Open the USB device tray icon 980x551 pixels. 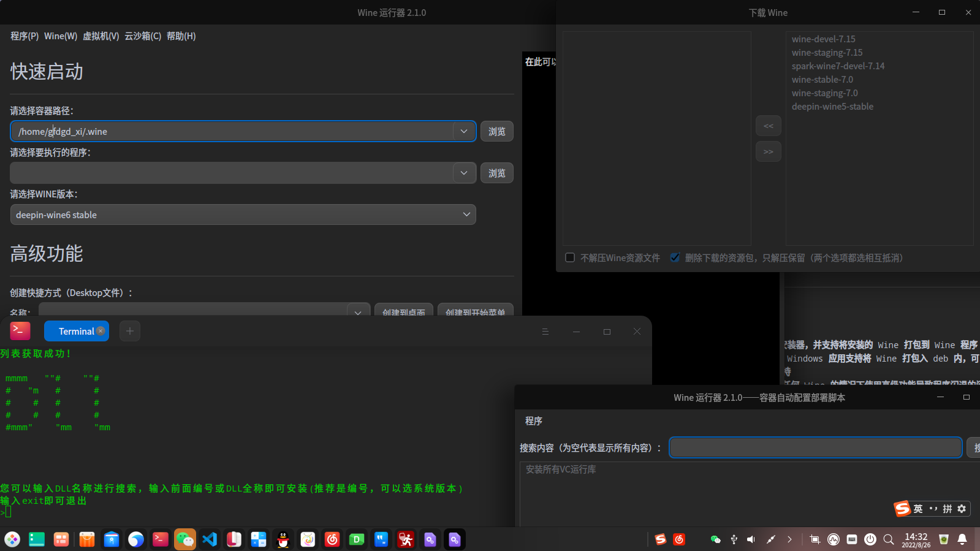coord(734,539)
